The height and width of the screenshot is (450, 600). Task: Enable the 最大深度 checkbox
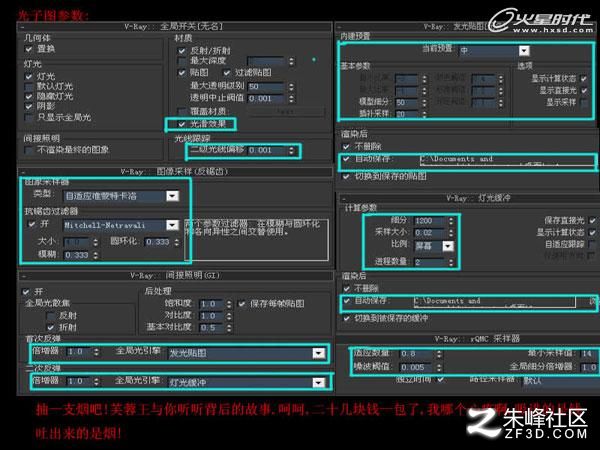tap(182, 61)
